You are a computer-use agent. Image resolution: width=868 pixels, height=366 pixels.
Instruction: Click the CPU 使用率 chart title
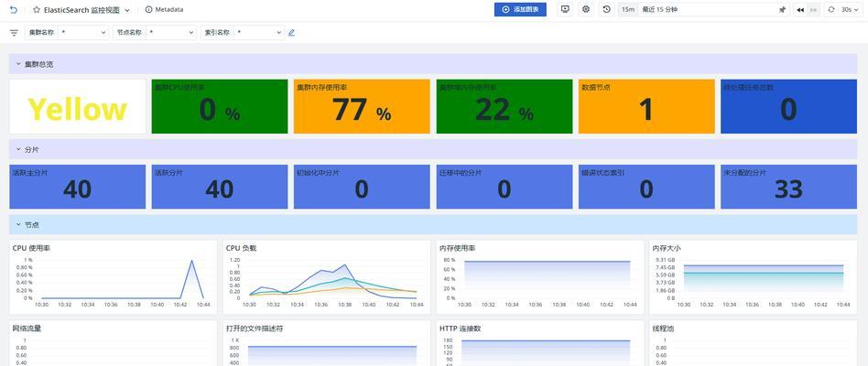(31, 248)
